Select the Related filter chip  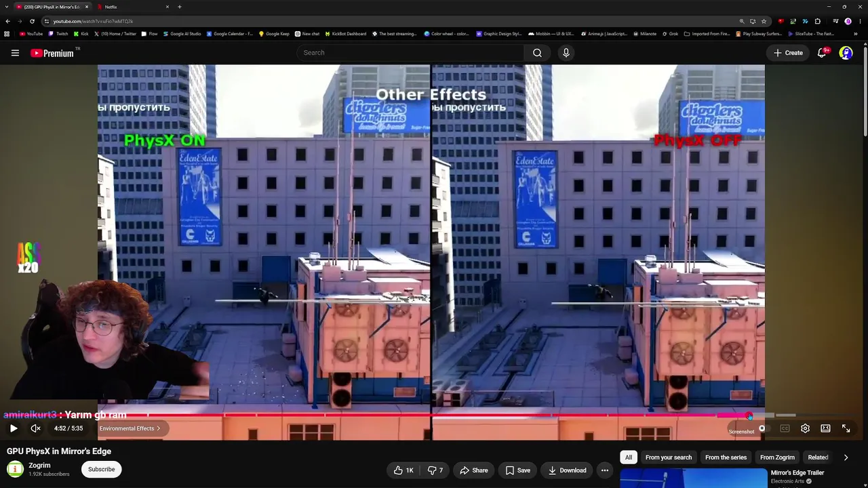point(818,457)
